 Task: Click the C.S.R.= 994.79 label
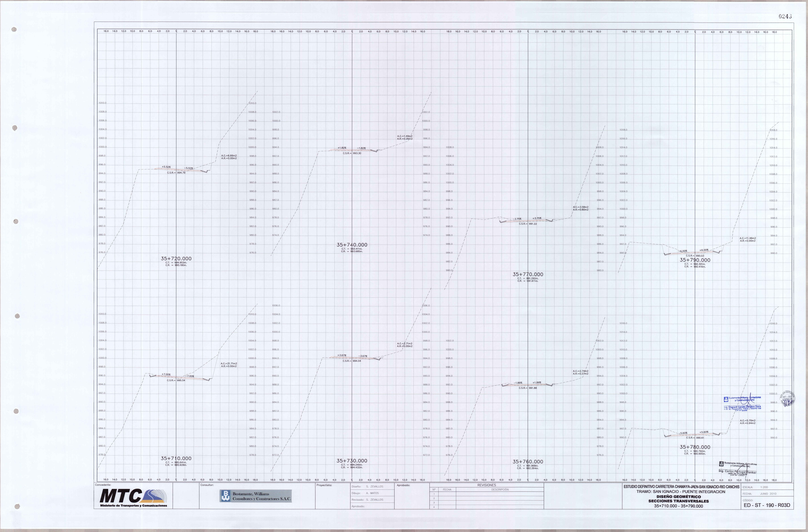tap(176, 173)
